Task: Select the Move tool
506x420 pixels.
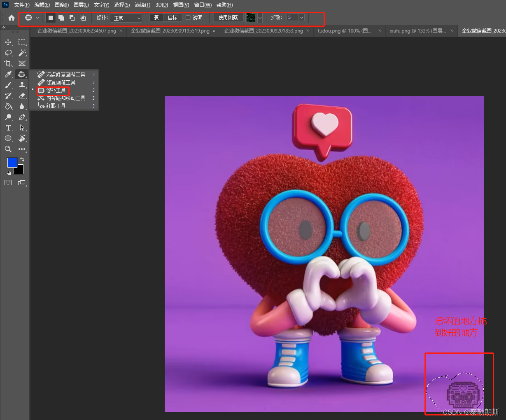Action: 8,42
